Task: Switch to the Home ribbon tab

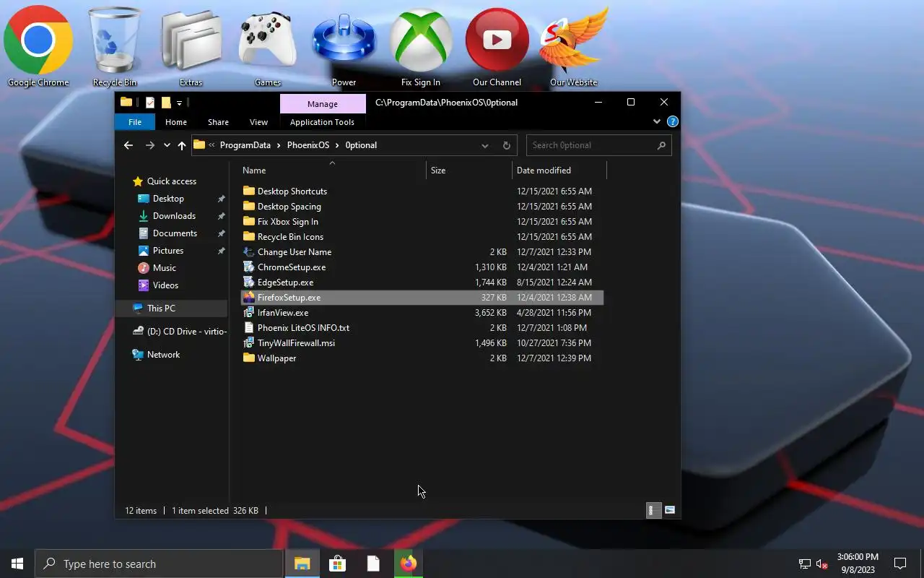Action: (176, 122)
